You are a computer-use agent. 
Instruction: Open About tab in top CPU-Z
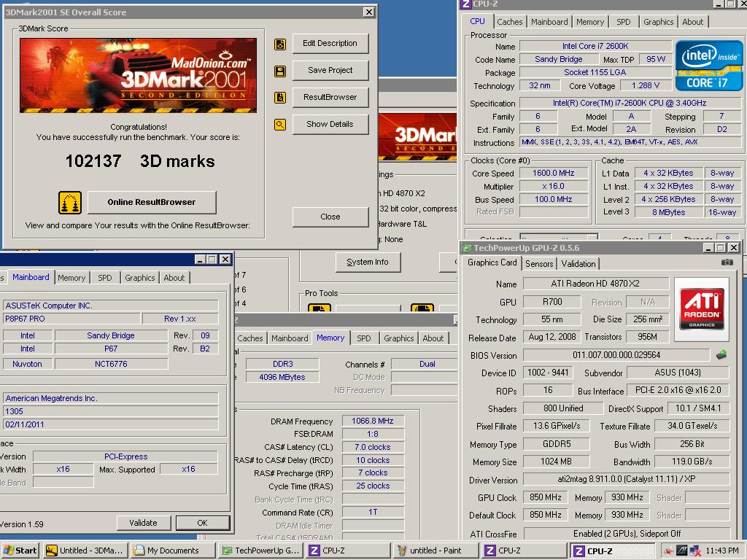693,22
